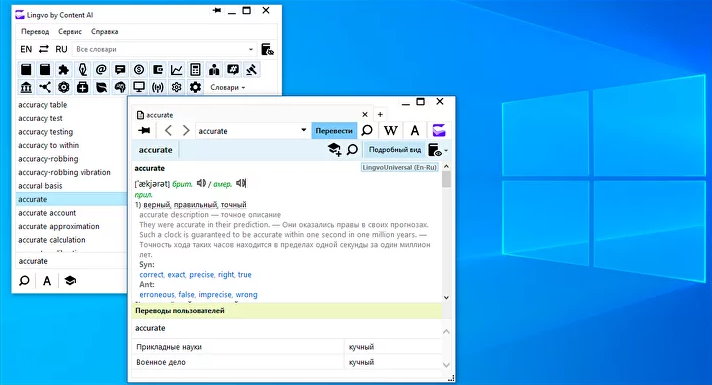This screenshot has height=385, width=712.
Task: Click the magnifier search icon next to Перевести
Action: pyautogui.click(x=367, y=131)
